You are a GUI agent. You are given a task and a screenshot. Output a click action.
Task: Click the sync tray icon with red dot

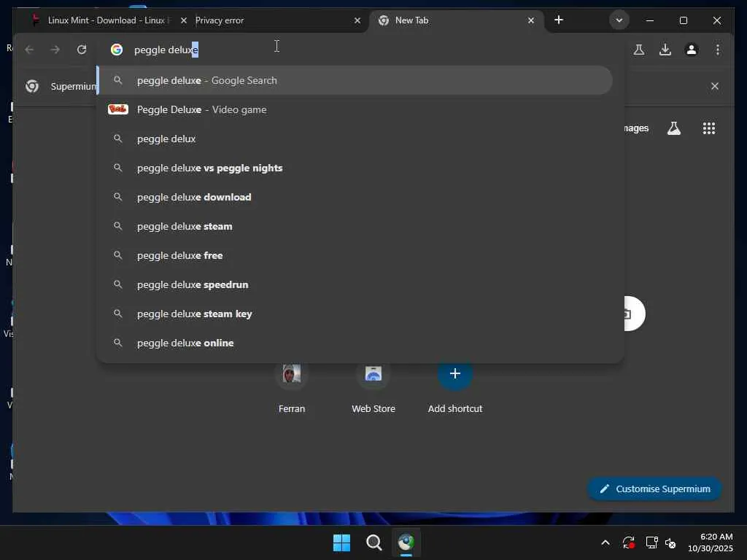(x=628, y=542)
